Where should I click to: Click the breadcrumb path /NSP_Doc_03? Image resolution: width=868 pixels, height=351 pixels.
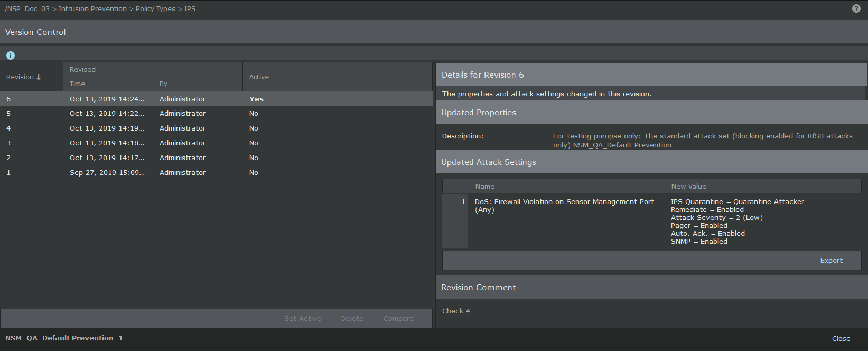point(27,9)
